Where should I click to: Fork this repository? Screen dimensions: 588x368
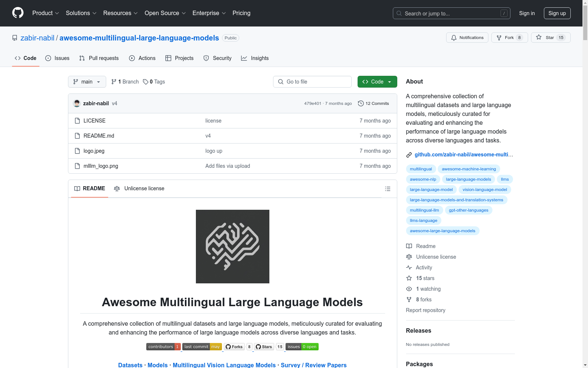coord(509,38)
